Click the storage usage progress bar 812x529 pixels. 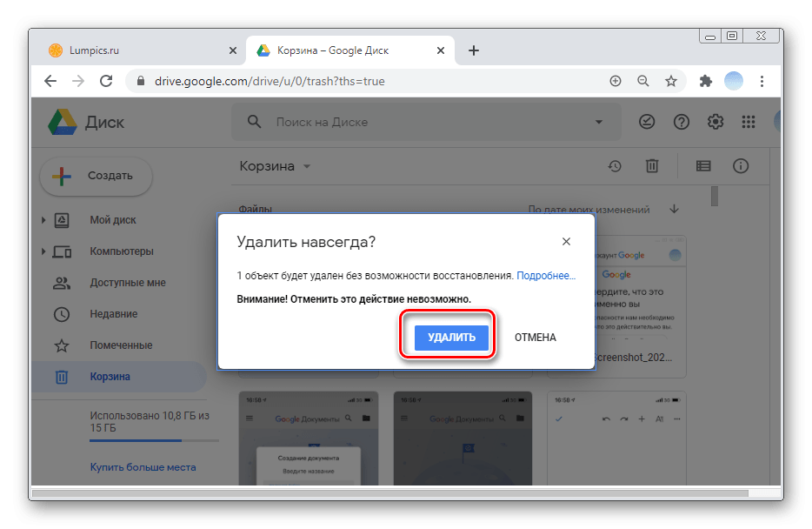point(154,440)
